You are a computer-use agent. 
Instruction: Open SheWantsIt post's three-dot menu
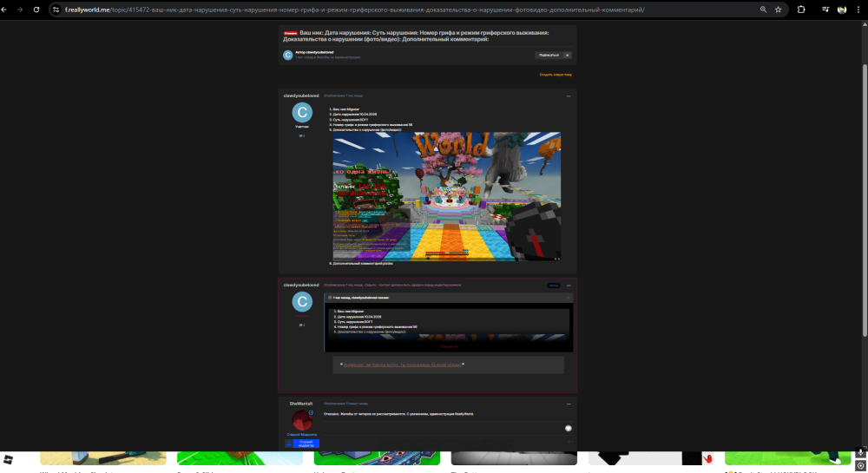pos(569,404)
